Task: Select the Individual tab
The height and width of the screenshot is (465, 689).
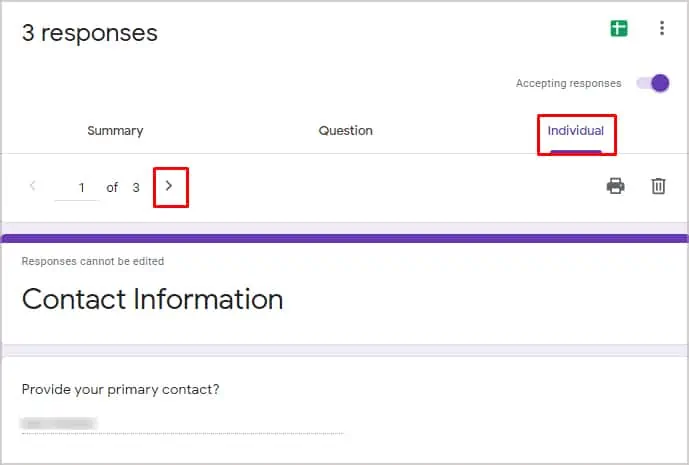Action: (576, 131)
